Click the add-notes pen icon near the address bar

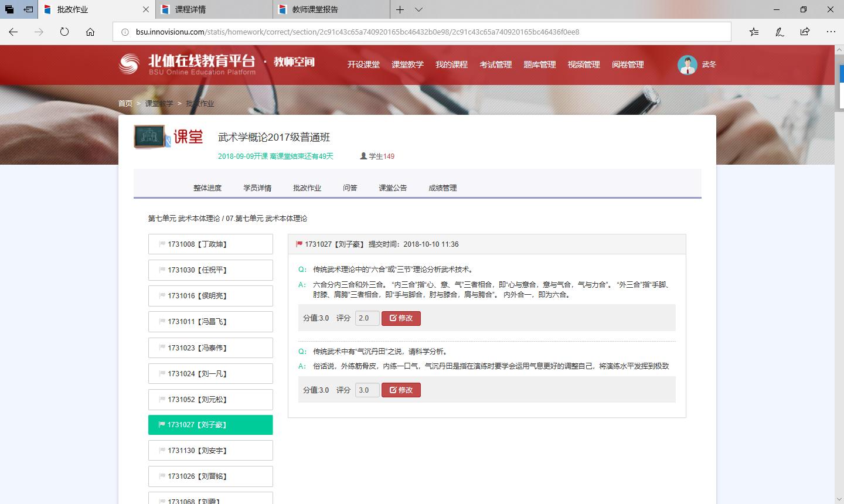pyautogui.click(x=779, y=32)
